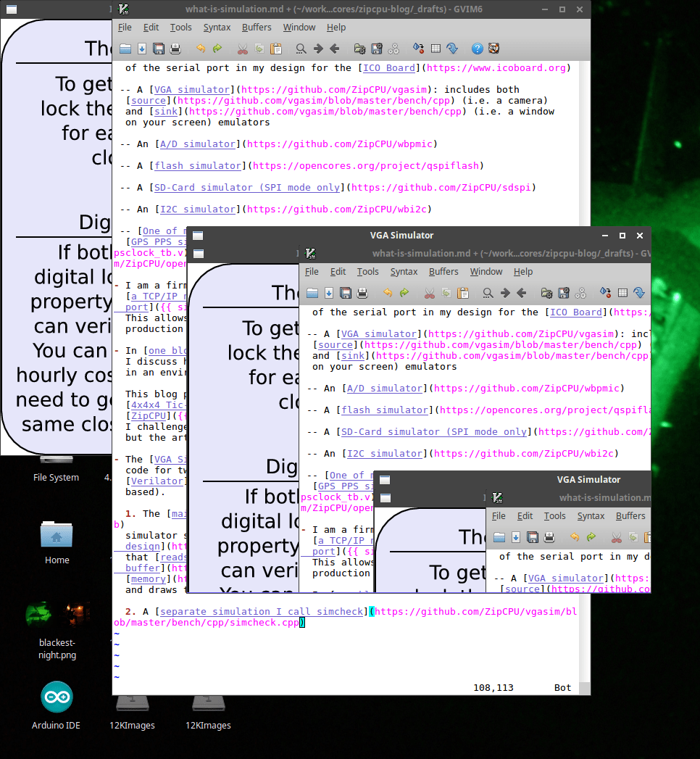Click the scrollbar thumb at the bottom right of the GVIM6 window
The width and height of the screenshot is (700, 759).
pos(585,688)
